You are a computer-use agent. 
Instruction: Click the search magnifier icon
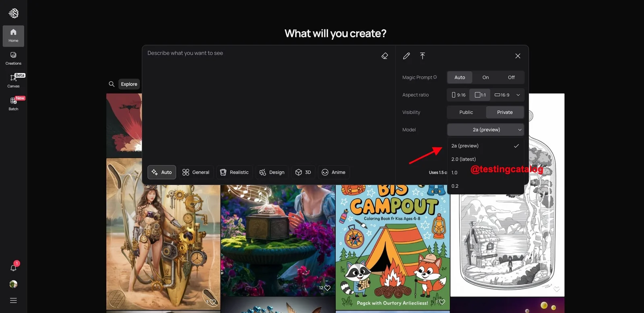coord(111,84)
